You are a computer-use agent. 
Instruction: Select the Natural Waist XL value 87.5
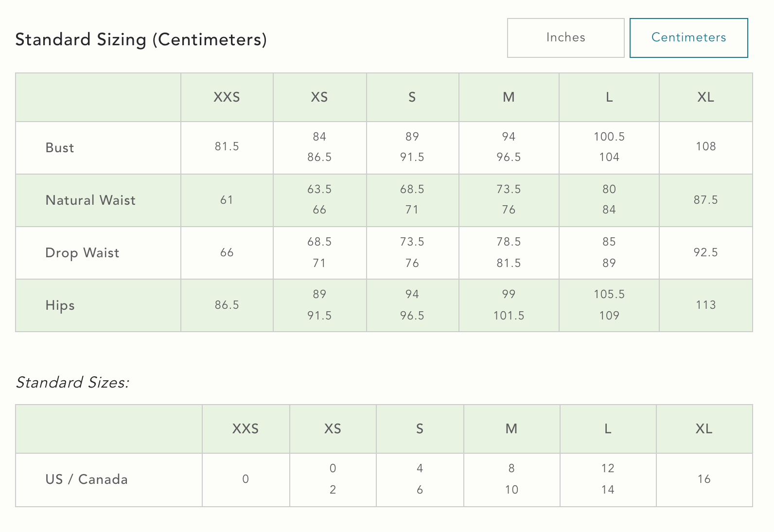point(705,200)
